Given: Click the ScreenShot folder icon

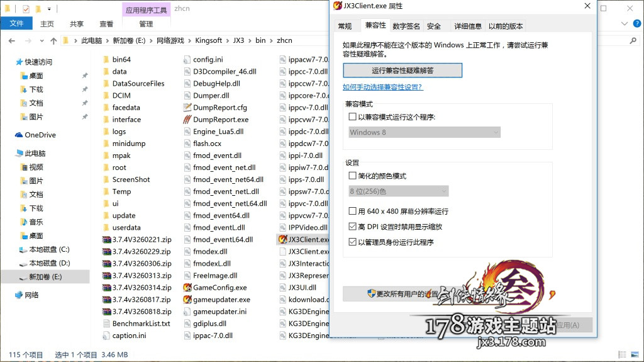Looking at the screenshot, I should [106, 179].
